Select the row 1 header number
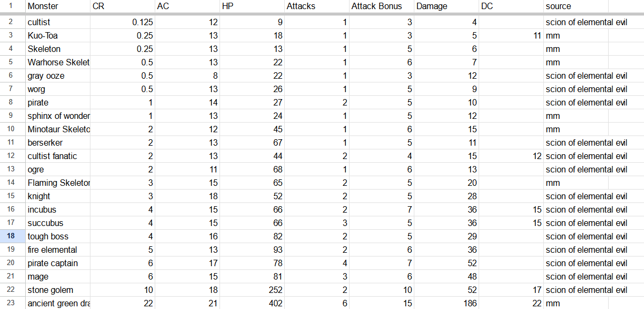This screenshot has width=644, height=309. pyautogui.click(x=12, y=6)
